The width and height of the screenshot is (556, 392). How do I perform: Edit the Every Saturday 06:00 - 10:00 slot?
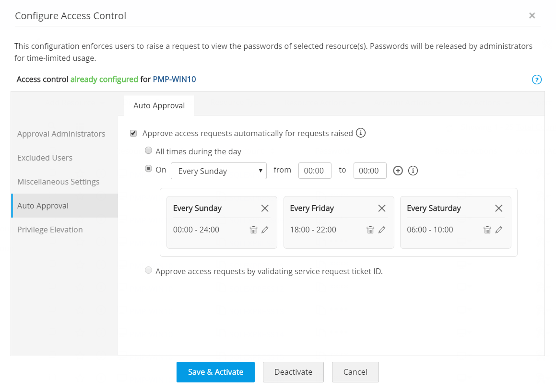pyautogui.click(x=499, y=230)
